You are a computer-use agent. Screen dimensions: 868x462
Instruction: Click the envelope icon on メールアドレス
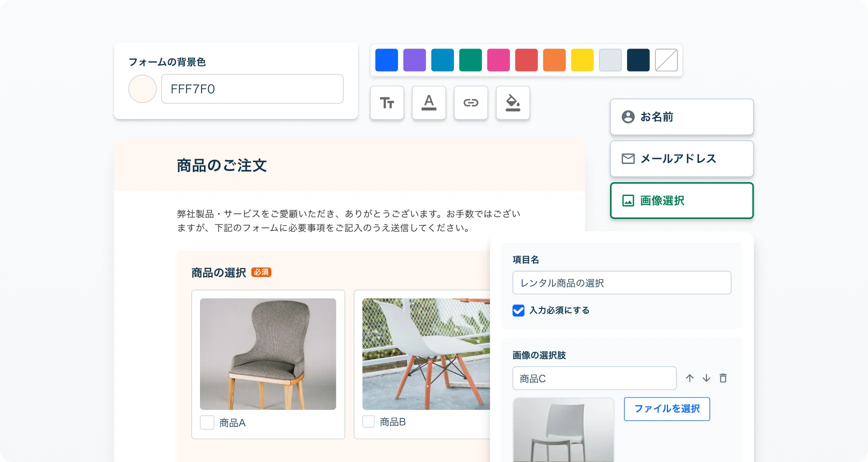tap(628, 159)
